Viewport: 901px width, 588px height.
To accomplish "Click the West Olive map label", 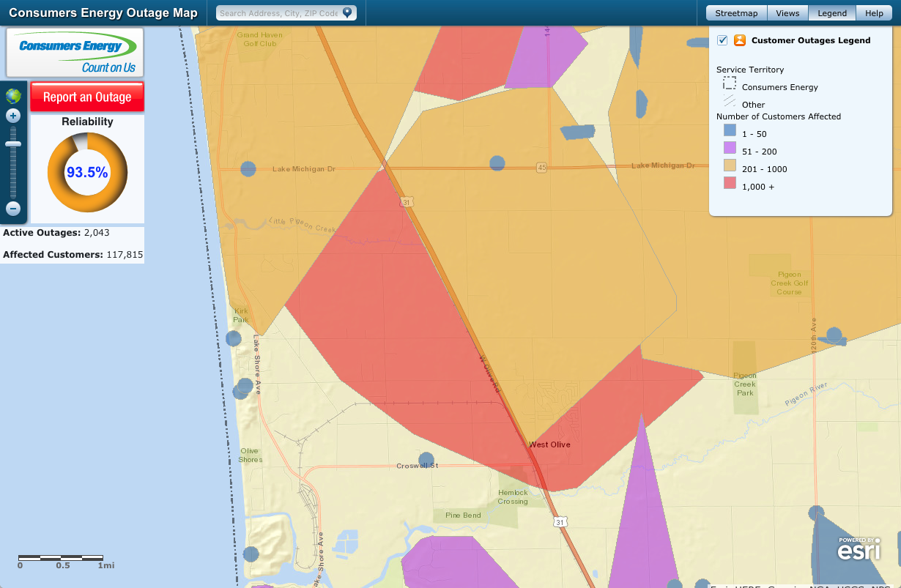I will pos(549,444).
